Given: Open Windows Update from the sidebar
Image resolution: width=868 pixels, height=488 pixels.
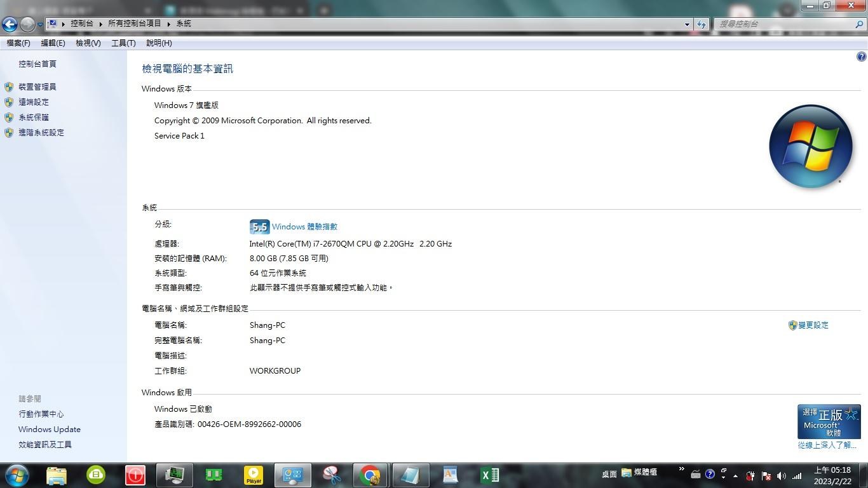Looking at the screenshot, I should [49, 430].
